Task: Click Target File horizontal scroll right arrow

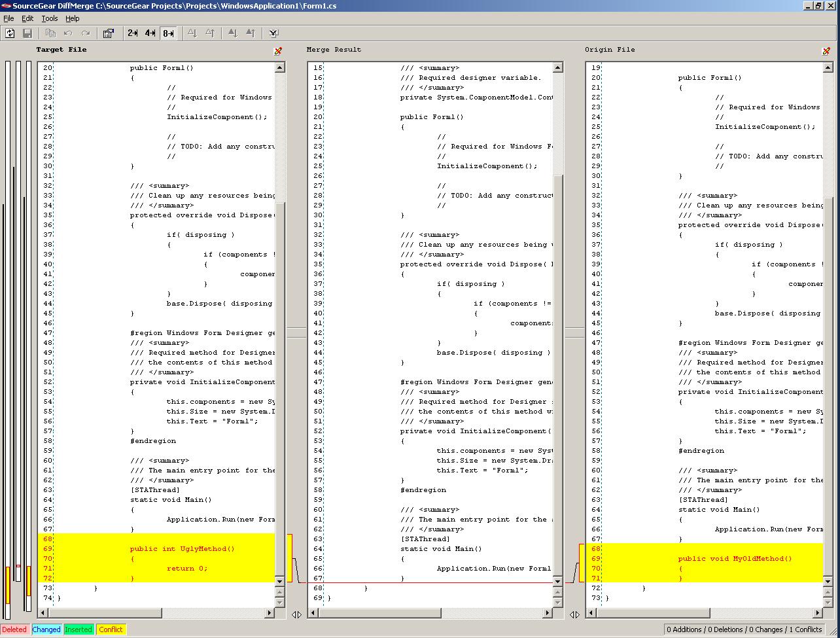Action: 270,613
